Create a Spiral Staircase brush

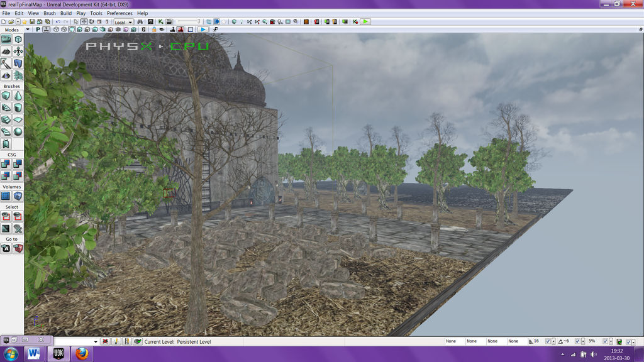(x=6, y=132)
